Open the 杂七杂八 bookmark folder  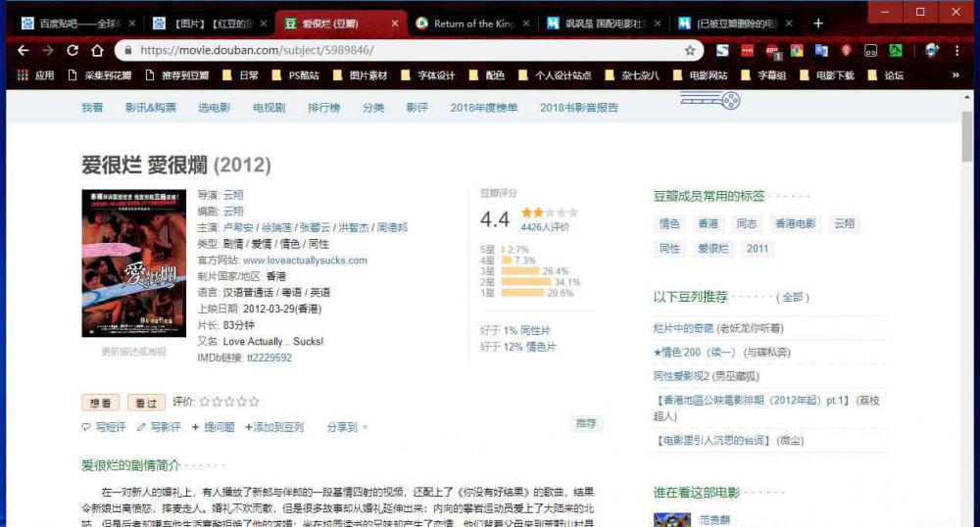click(x=632, y=74)
